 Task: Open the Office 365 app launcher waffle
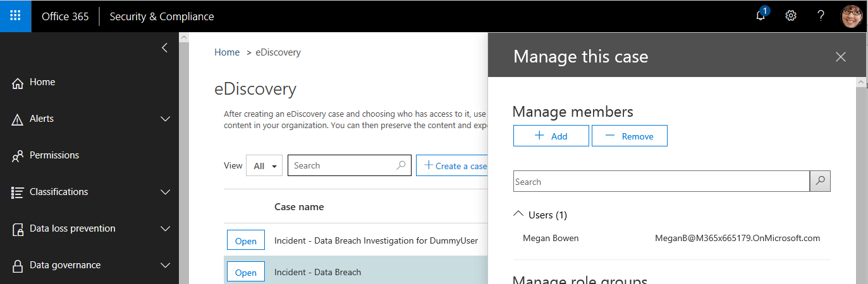[16, 16]
